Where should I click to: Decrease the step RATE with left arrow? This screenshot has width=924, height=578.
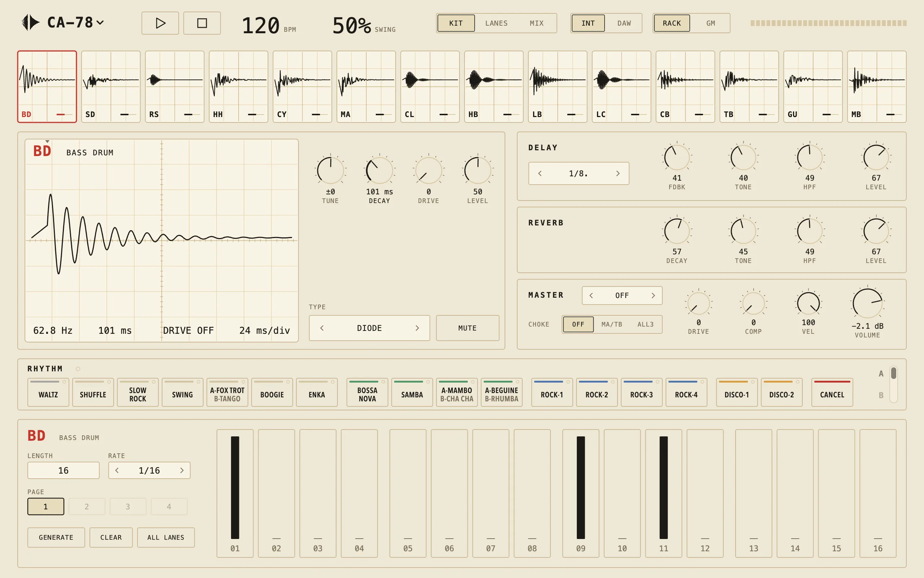(117, 470)
